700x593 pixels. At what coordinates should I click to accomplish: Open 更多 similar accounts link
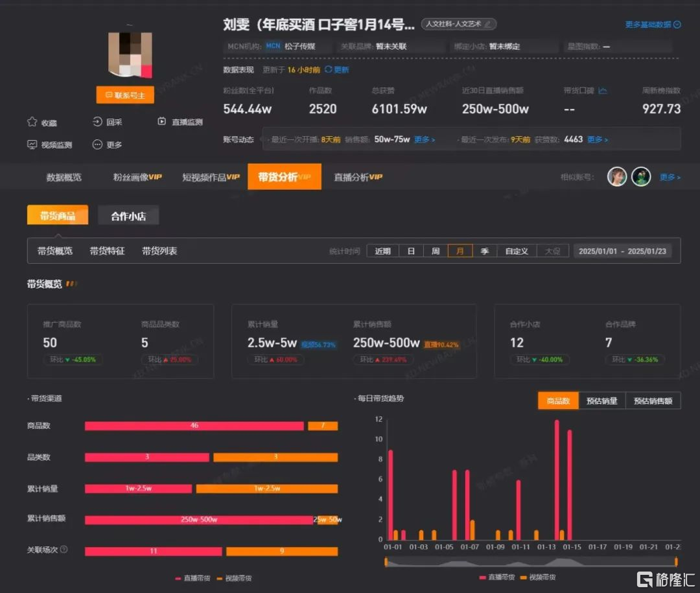coord(670,178)
